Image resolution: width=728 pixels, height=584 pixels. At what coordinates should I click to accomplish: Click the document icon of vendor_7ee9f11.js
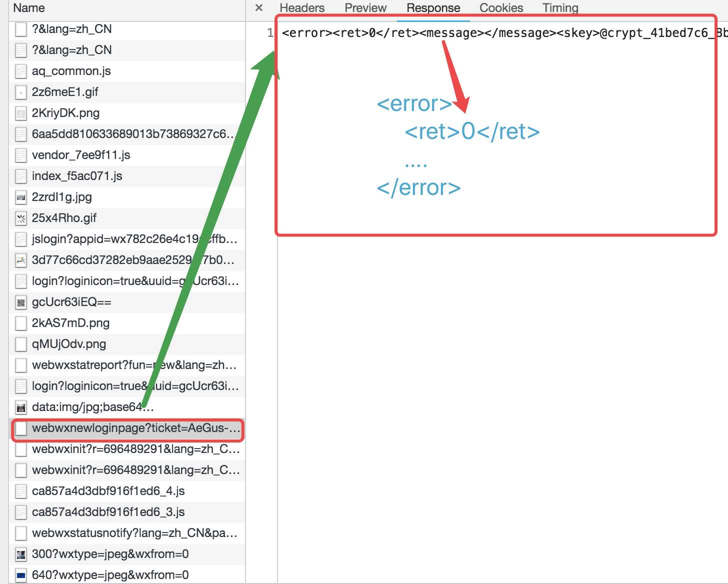pos(21,155)
